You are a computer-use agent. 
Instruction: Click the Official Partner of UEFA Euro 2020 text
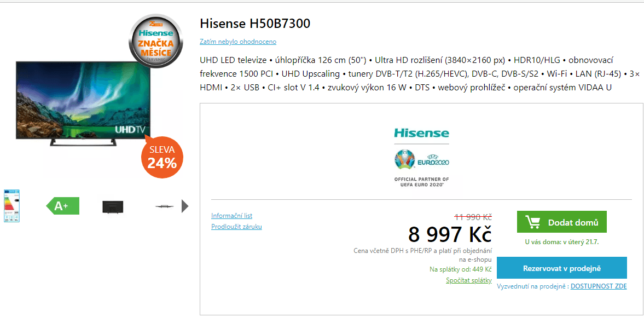point(421,182)
